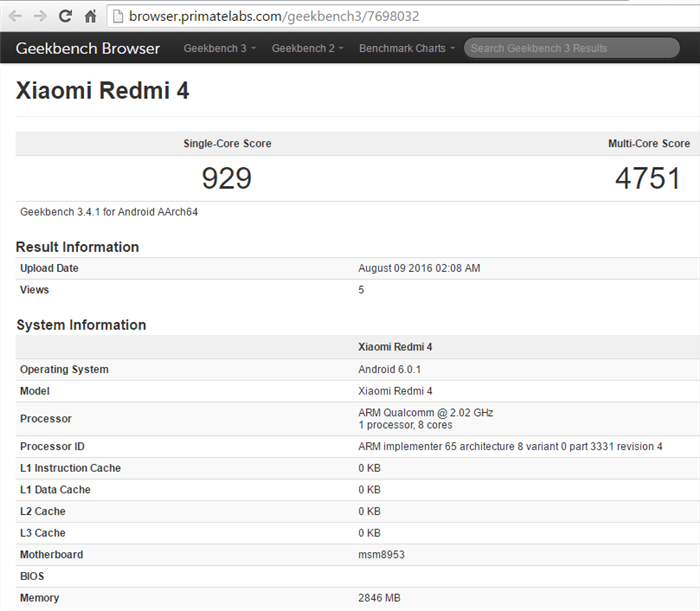Screen dimensions: 700x611
Task: Select the System Information heading
Action: (81, 325)
